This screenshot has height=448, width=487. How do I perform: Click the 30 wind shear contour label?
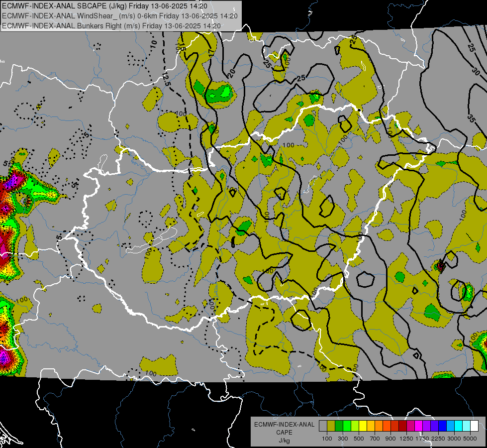[476, 72]
